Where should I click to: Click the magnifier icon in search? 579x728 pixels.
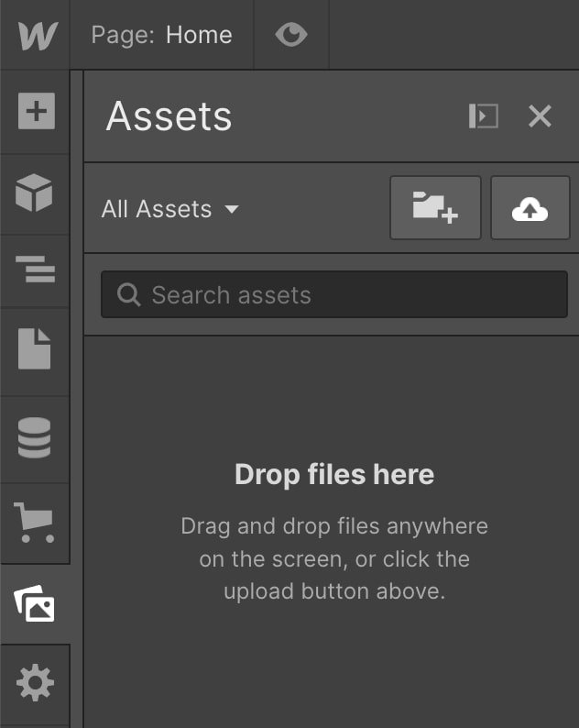point(128,295)
